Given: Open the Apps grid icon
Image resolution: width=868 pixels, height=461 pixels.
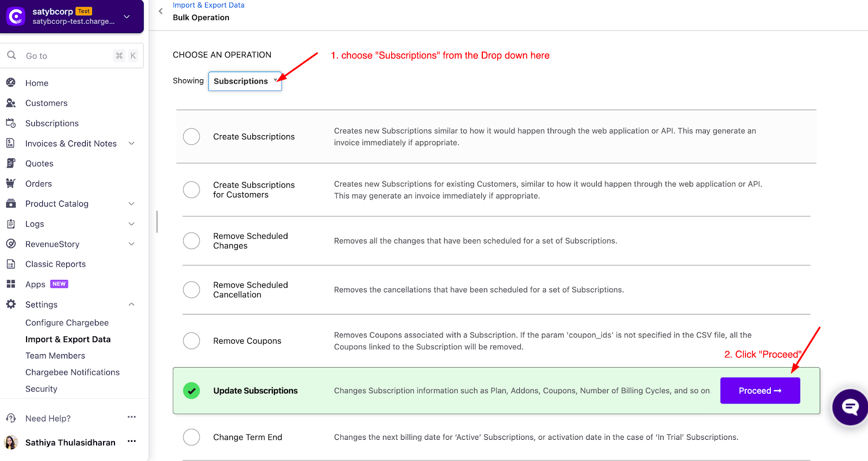Looking at the screenshot, I should coord(11,284).
